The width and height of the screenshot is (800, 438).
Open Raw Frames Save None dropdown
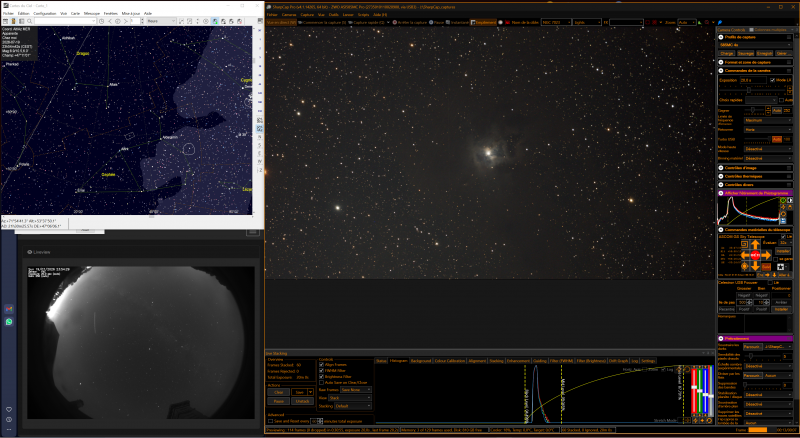[356, 390]
